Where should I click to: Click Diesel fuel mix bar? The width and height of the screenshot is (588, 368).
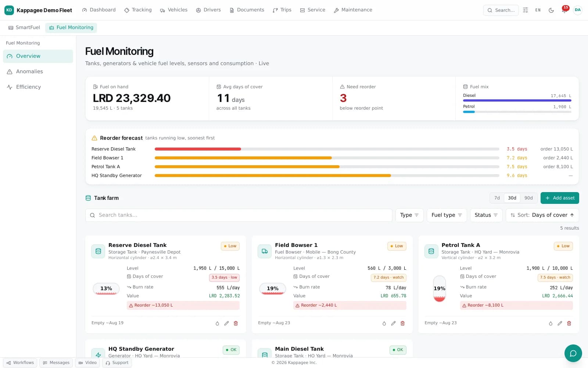(x=517, y=100)
